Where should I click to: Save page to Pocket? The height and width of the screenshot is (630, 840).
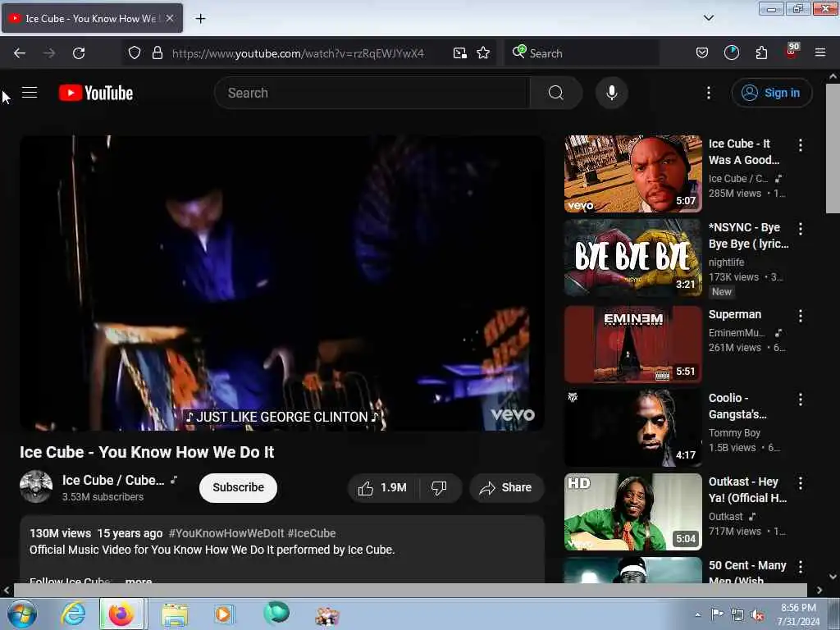tap(702, 53)
